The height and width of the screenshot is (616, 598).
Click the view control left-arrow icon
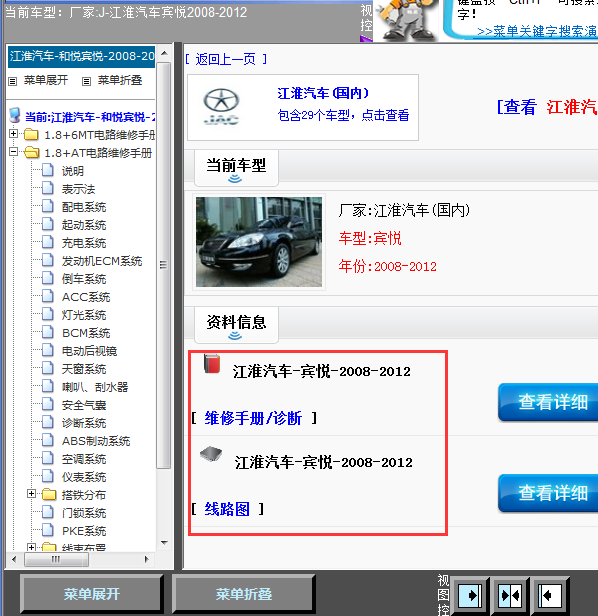point(550,596)
